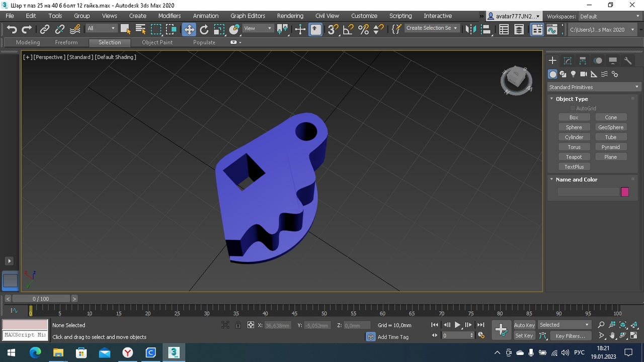Select the Cameras category icon
Viewport: 644px width, 362px height.
point(584,74)
